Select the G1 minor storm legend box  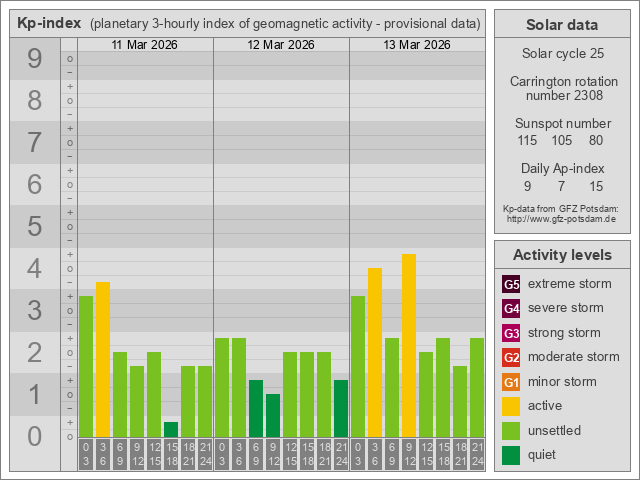click(511, 382)
